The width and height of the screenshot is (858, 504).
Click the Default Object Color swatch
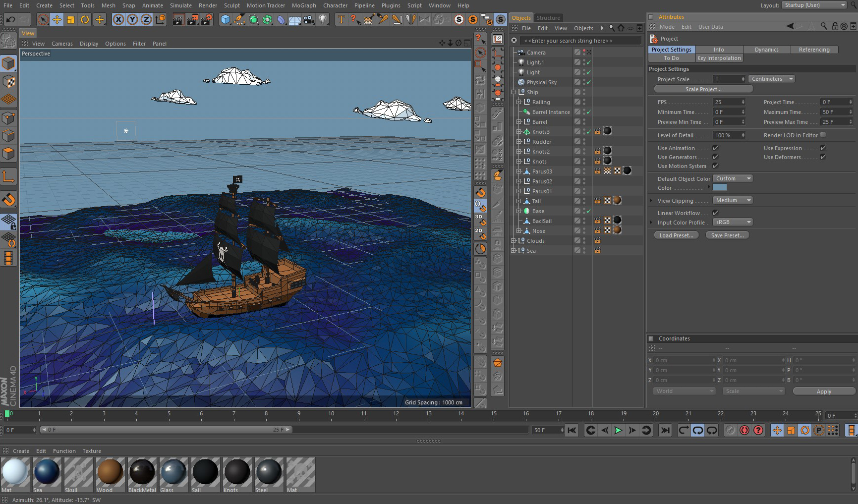719,187
